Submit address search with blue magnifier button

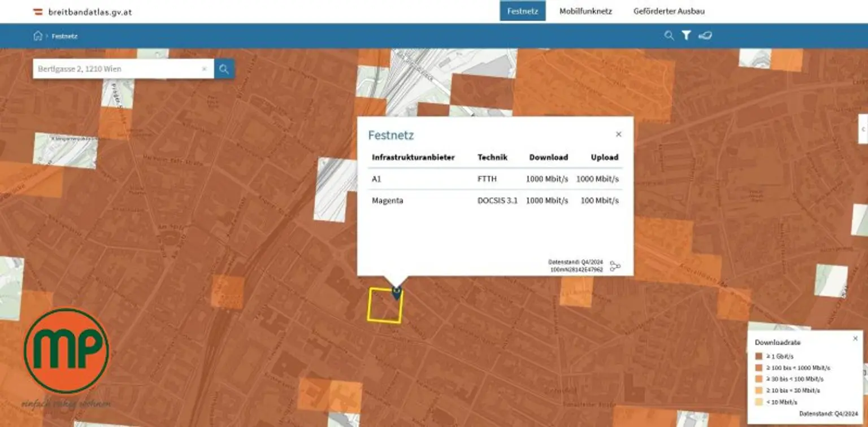click(x=224, y=69)
